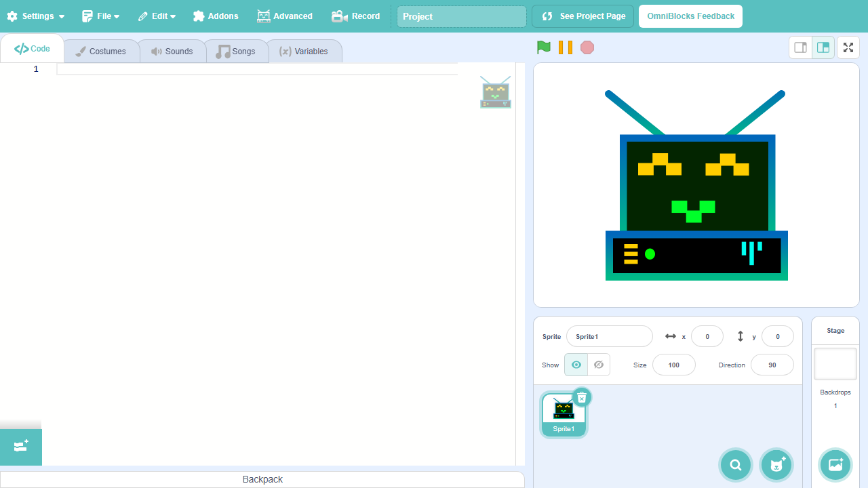The image size is (868, 488).
Task: Click the green flag to run
Action: [544, 47]
